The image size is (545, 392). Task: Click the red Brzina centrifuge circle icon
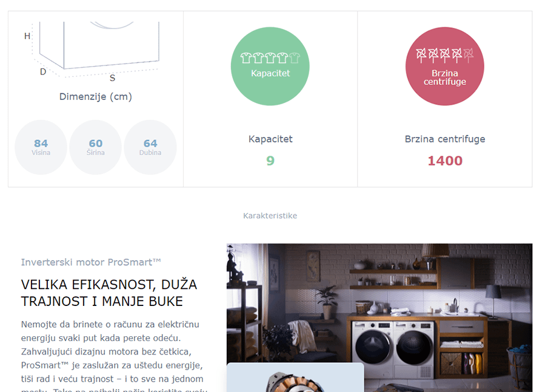(x=444, y=67)
